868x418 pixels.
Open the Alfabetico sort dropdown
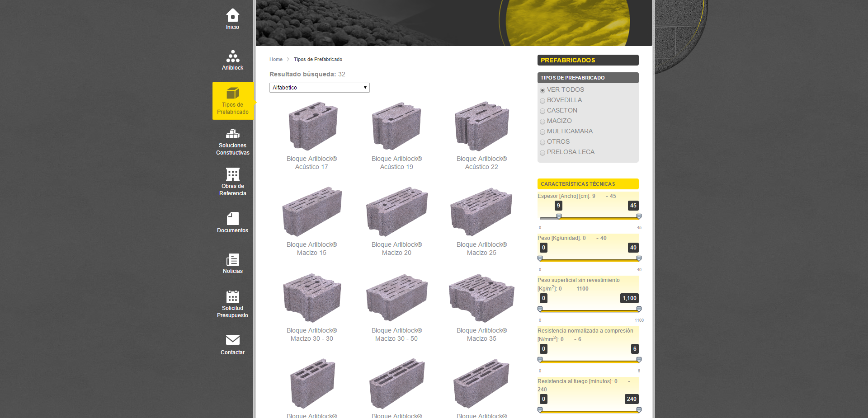319,88
